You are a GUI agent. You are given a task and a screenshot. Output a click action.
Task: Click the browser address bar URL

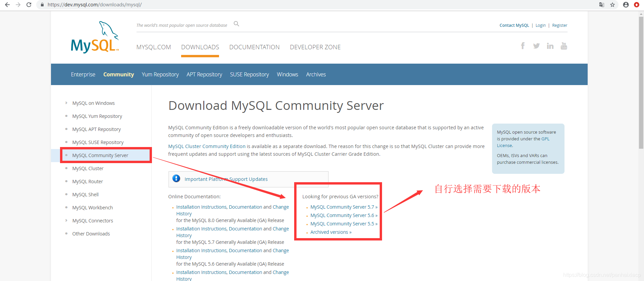[95, 5]
